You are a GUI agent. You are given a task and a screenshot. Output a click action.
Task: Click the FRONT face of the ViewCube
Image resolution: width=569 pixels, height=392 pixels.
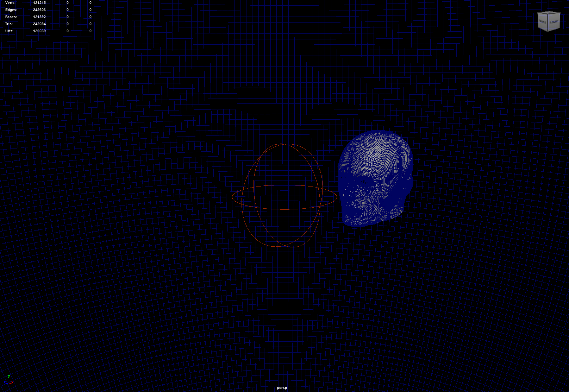pos(542,22)
